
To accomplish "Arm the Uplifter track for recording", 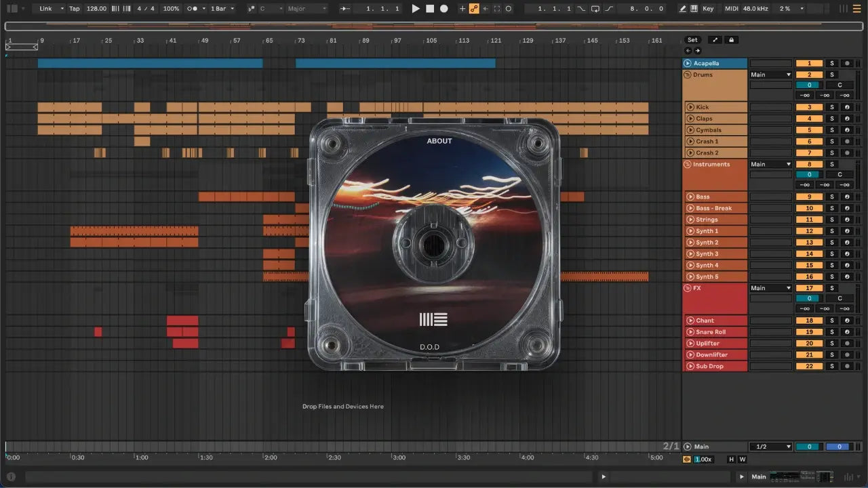I will point(847,344).
